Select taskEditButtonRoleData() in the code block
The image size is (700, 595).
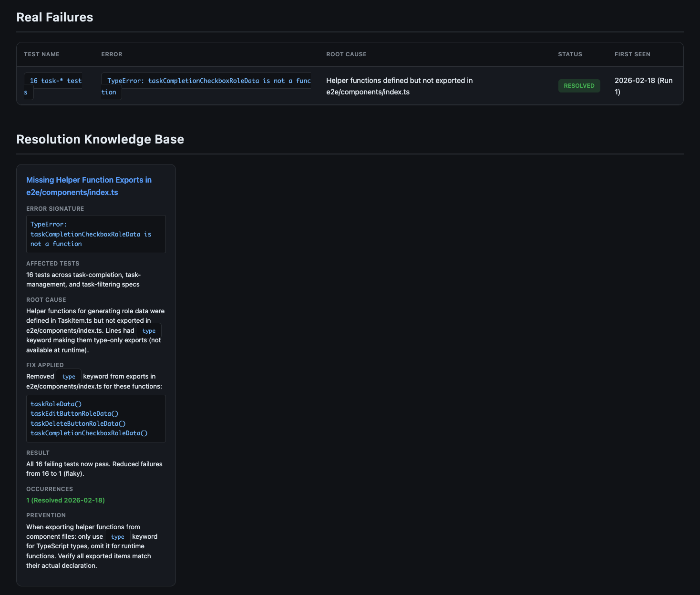tap(74, 414)
